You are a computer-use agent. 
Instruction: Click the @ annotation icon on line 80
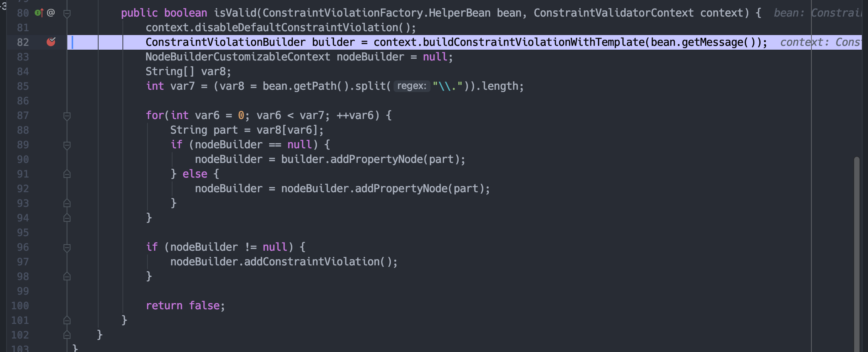coord(51,13)
